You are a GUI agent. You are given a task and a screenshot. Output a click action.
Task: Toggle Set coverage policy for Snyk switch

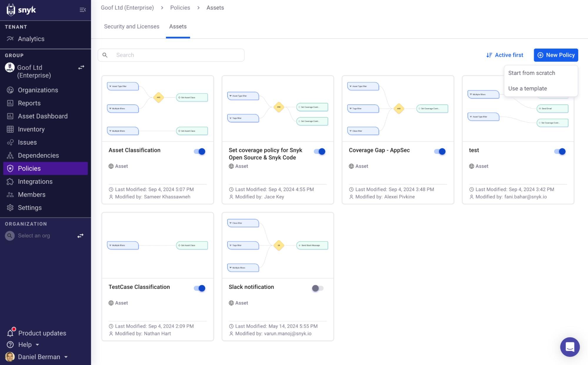click(319, 151)
